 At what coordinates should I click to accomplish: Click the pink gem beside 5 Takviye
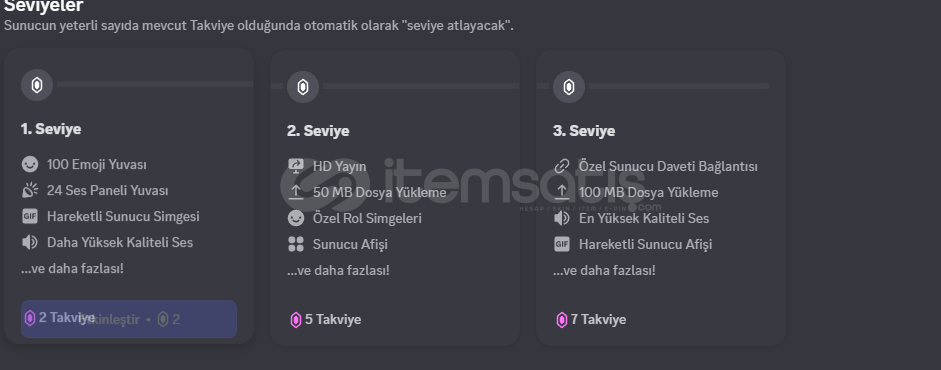pos(295,320)
